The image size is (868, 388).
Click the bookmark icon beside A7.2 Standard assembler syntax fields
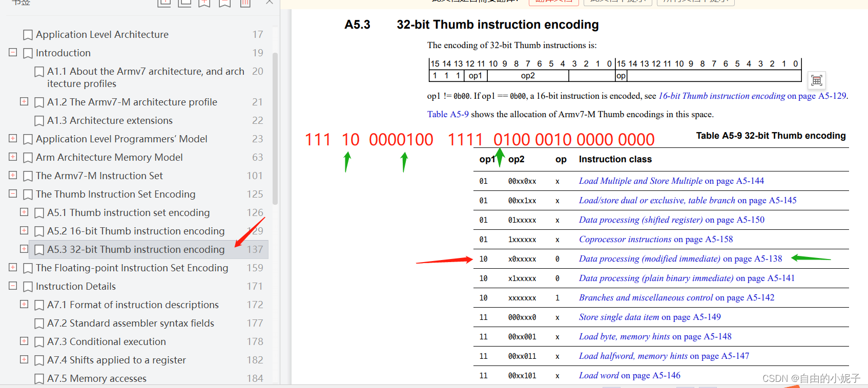point(39,324)
